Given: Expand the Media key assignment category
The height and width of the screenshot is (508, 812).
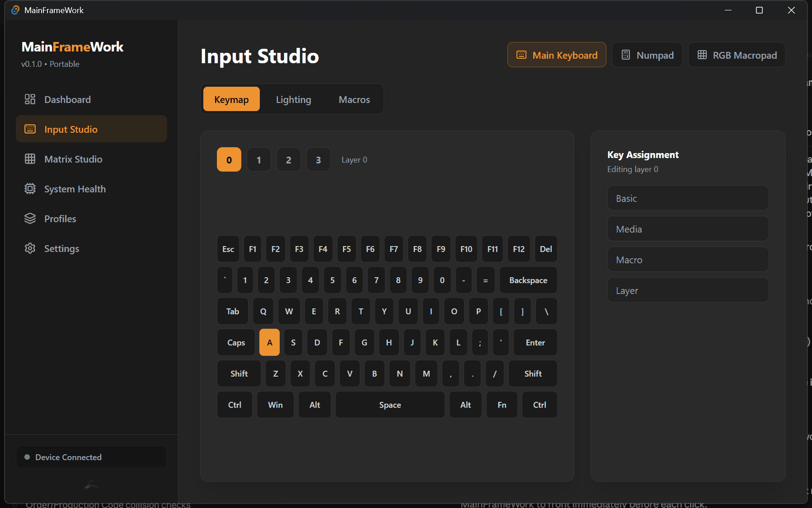Looking at the screenshot, I should [x=688, y=229].
